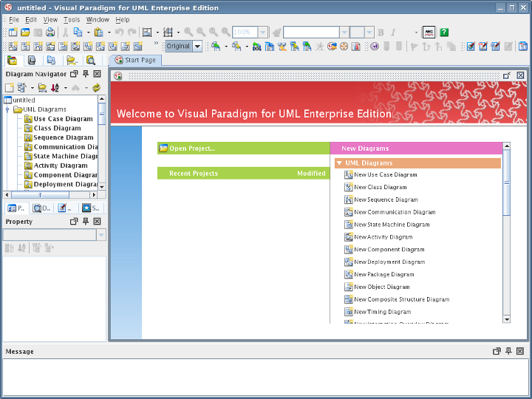Click the New Diagram icon in Diagram Navigator toolbar
Viewport: 532px width, 399px height.
pyautogui.click(x=10, y=88)
